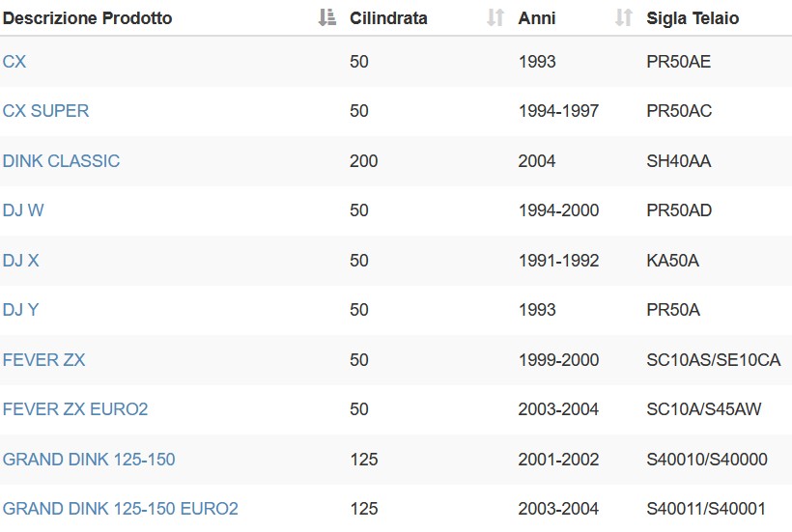The image size is (792, 532).
Task: Sort table by Descrizione Prodotto header
Action: [x=87, y=18]
